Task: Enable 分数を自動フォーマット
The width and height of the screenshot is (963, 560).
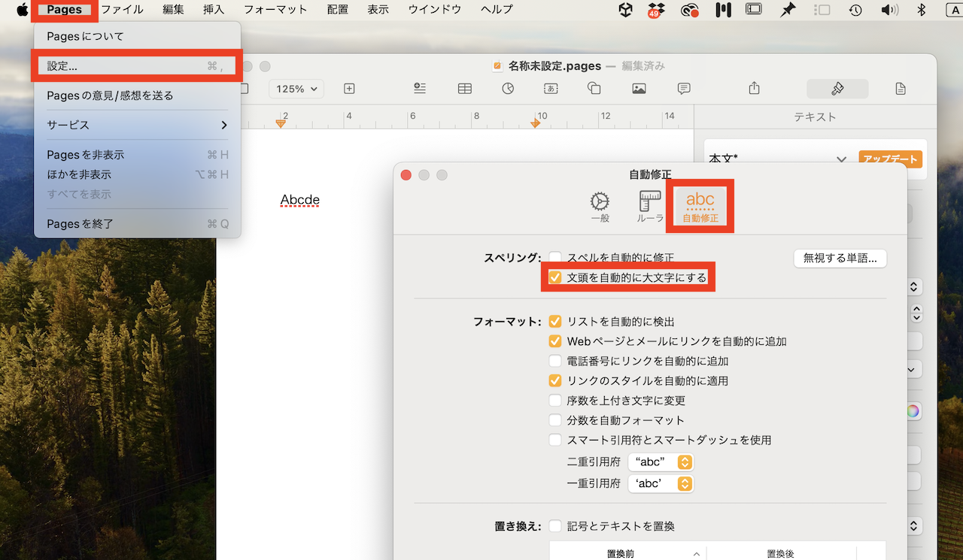Action: pos(555,420)
